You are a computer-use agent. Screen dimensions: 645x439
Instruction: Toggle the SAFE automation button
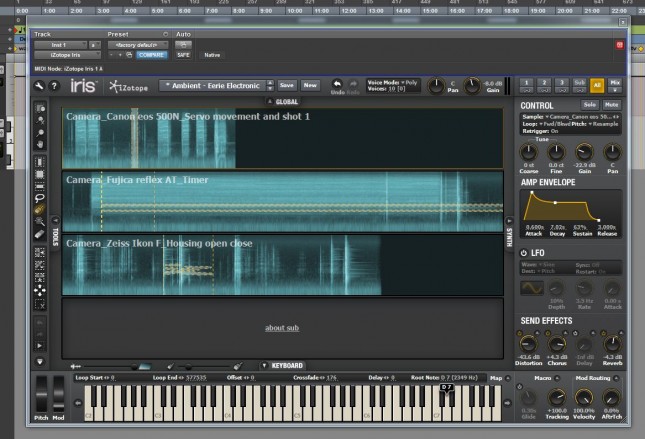pyautogui.click(x=183, y=55)
